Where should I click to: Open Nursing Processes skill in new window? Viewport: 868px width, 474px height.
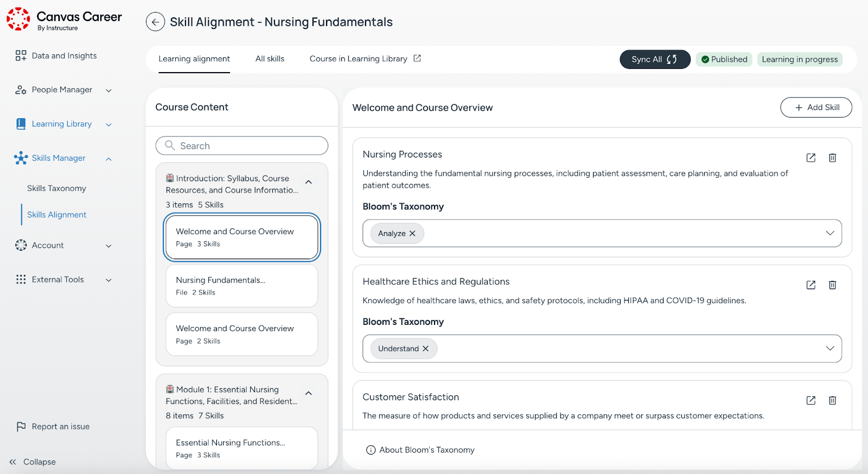tap(811, 158)
